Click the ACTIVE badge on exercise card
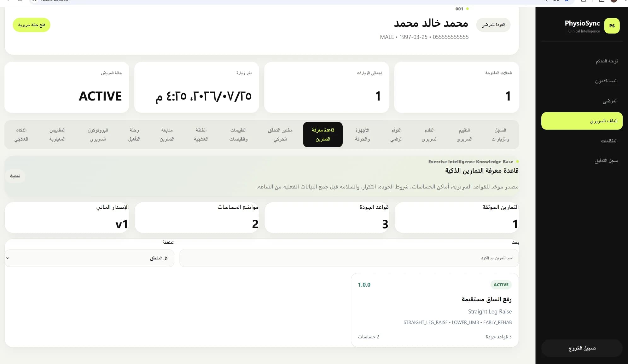 point(501,285)
